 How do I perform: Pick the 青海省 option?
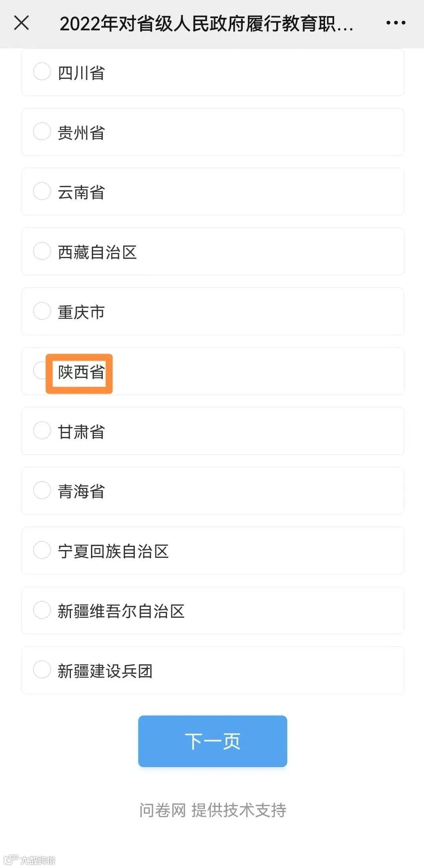tap(42, 491)
